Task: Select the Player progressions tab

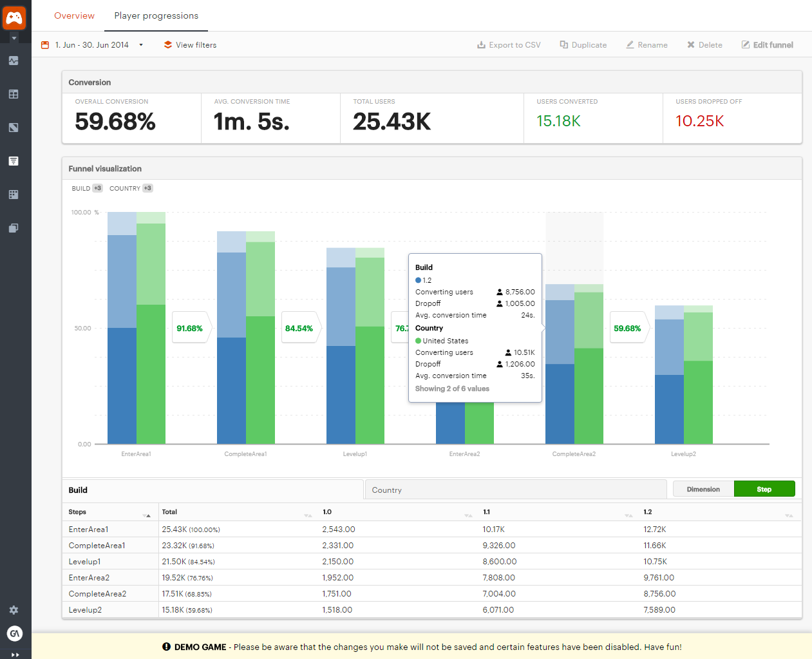Action: click(155, 16)
